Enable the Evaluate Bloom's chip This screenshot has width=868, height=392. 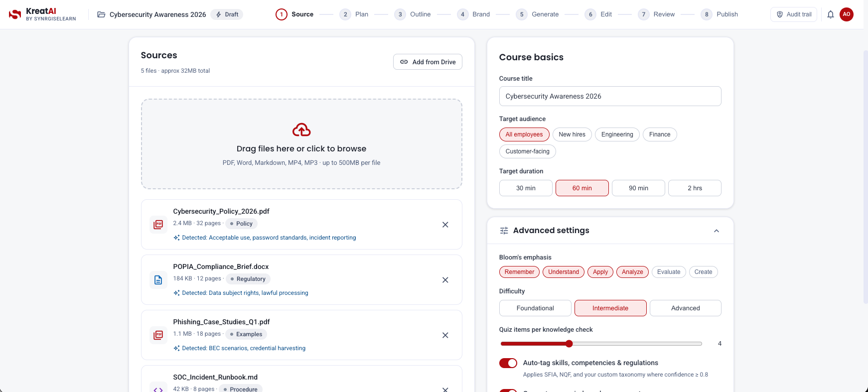coord(669,272)
